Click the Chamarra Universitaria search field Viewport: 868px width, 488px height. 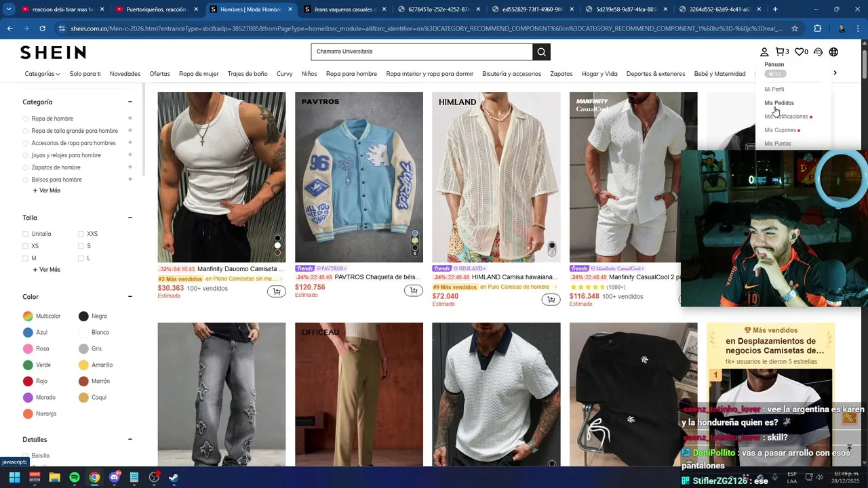point(422,52)
